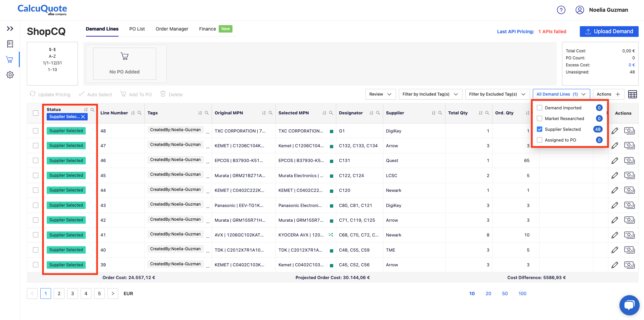Uncheck the Supplier Selected filter checkbox

pyautogui.click(x=540, y=129)
